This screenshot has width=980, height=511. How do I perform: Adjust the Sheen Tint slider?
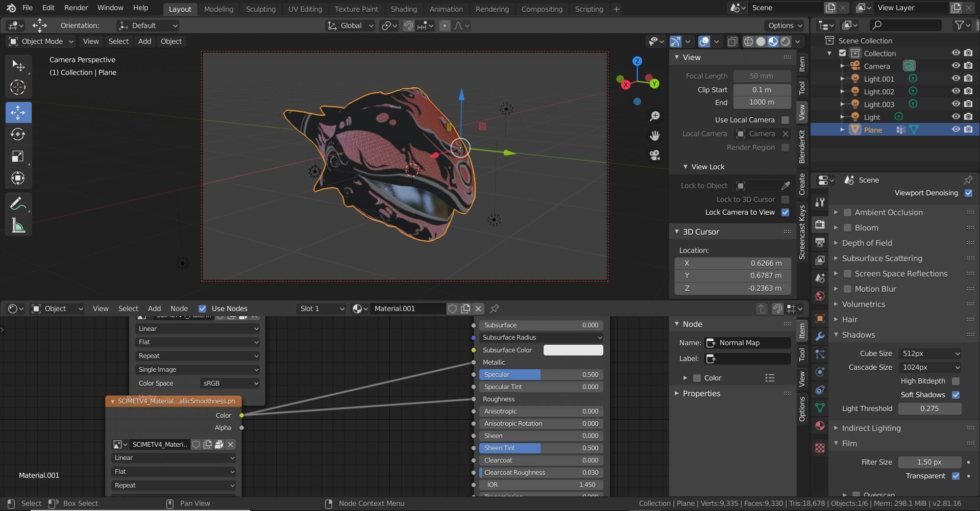tap(541, 448)
